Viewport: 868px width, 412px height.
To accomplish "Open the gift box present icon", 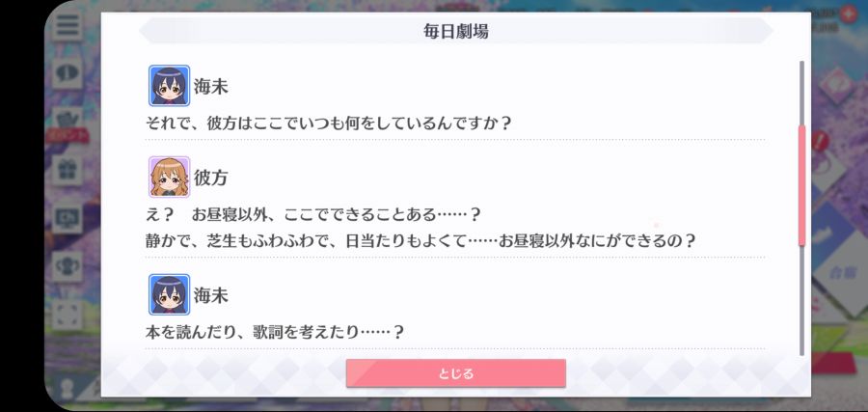I will (68, 170).
